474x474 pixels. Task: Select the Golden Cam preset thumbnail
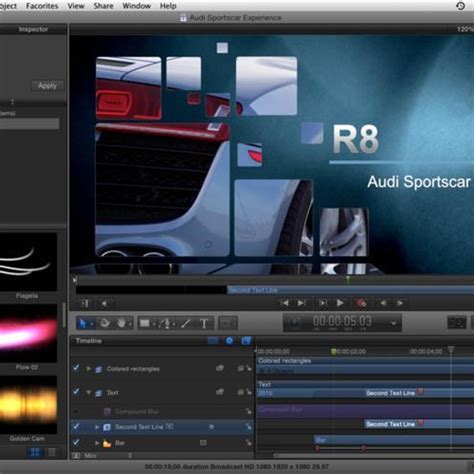click(x=28, y=405)
